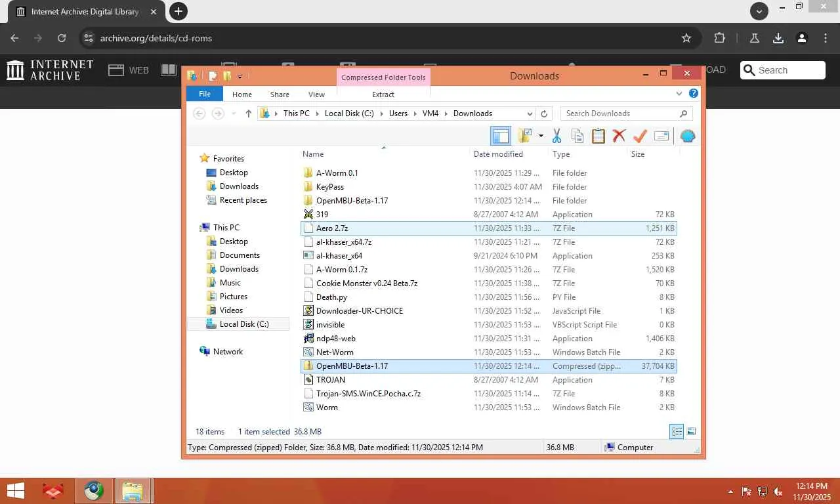Image resolution: width=840 pixels, height=504 pixels.
Task: Click VM4 in the address bar path
Action: point(430,114)
